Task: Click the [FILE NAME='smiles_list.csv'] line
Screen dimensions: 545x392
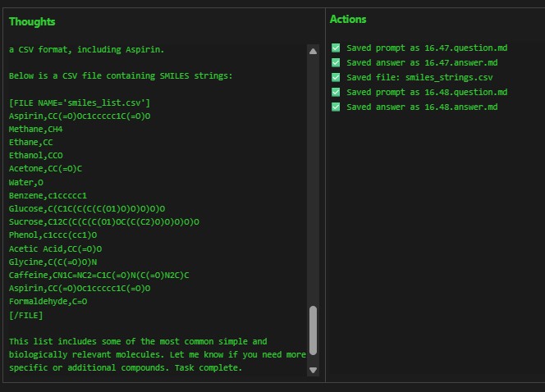Action: (80, 103)
